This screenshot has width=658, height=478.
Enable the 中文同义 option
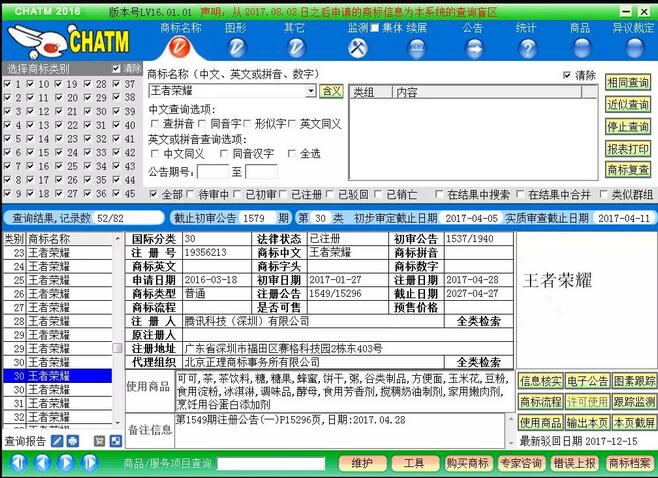click(154, 154)
